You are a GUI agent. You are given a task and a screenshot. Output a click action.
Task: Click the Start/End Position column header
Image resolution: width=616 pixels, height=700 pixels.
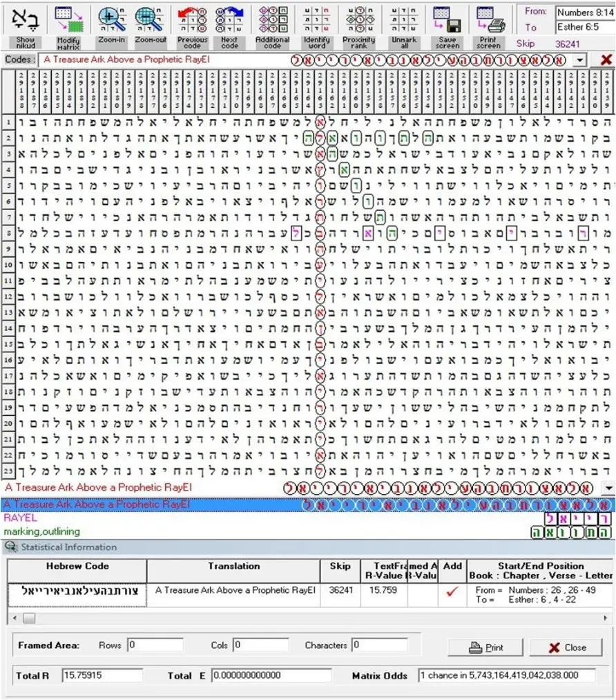pos(540,571)
